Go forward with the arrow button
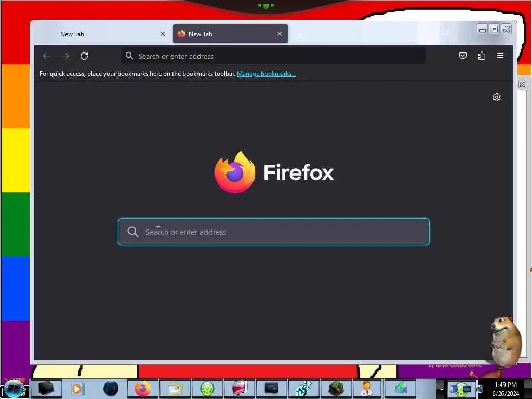Viewport: 532px width, 399px height. 65,56
